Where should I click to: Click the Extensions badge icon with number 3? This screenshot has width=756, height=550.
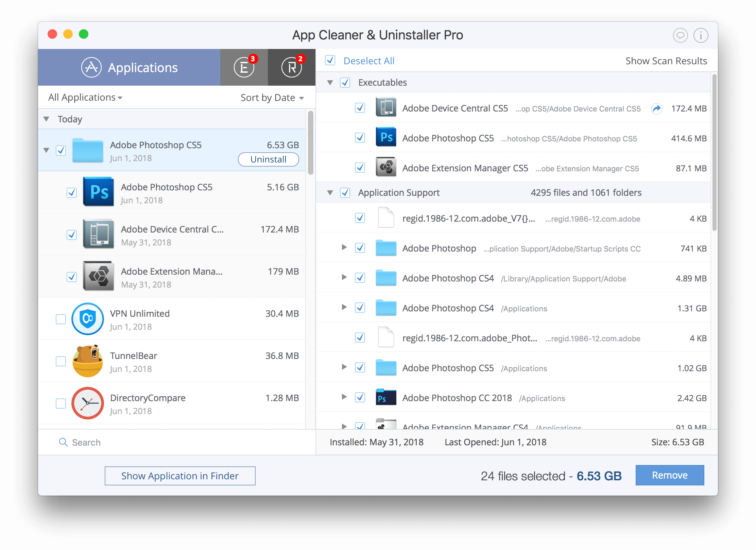click(x=243, y=66)
